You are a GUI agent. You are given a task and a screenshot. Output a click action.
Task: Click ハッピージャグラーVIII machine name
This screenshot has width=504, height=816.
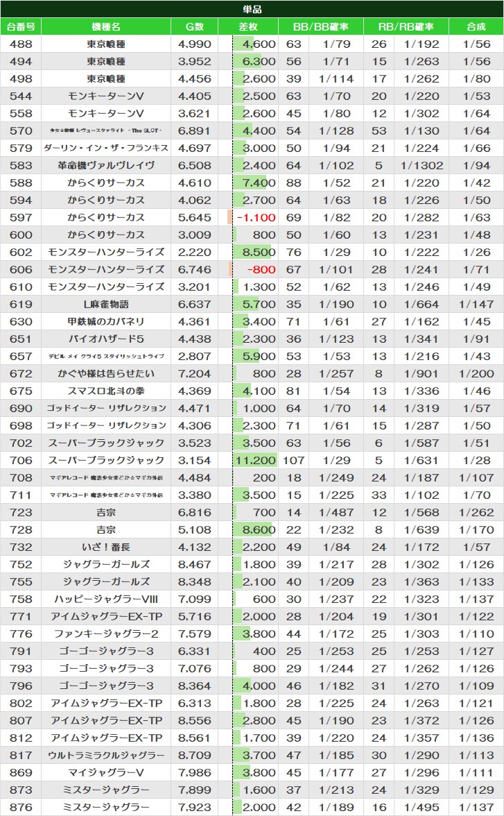tap(106, 599)
